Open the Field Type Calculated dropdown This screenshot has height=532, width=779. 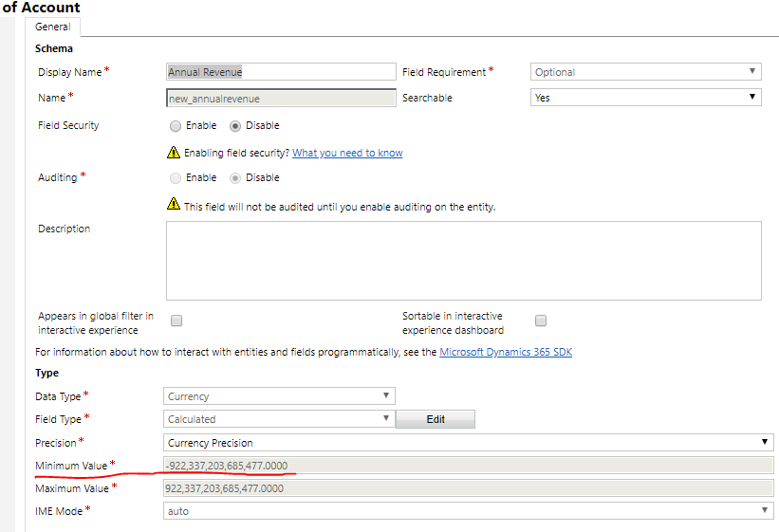279,419
